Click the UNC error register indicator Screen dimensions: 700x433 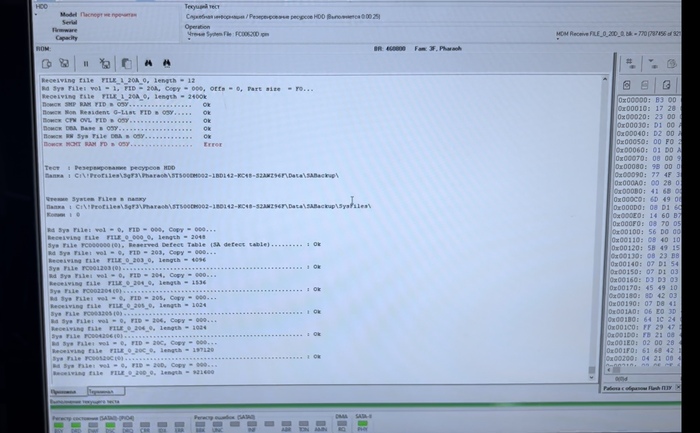[217, 427]
